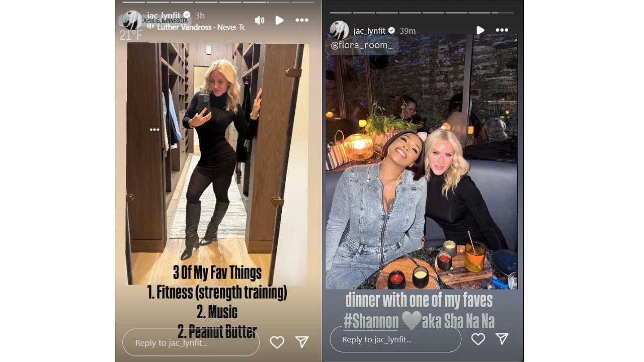Play the right jac_lynfit story
644x362 pixels.
[x=480, y=30]
